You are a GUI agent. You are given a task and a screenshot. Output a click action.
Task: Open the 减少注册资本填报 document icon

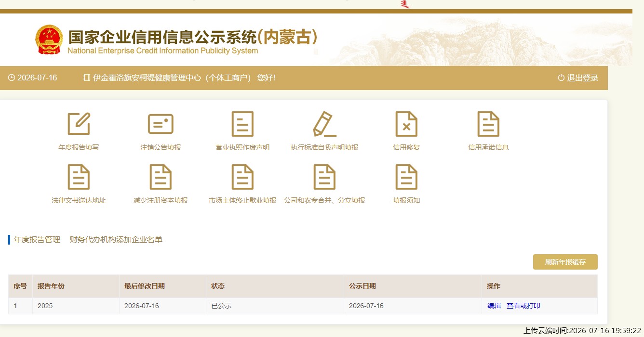[x=161, y=177]
